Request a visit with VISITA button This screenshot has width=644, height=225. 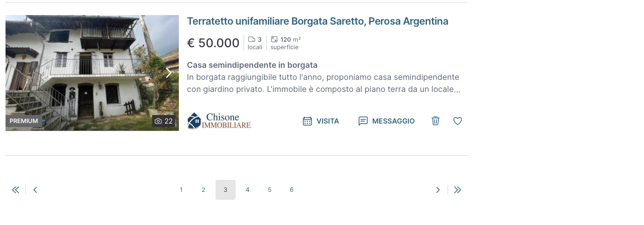coord(320,121)
